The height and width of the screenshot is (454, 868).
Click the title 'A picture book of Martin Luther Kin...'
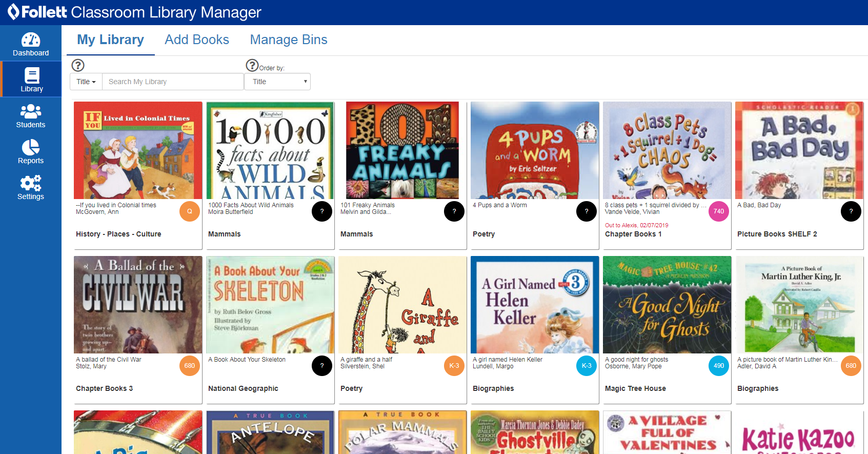click(x=788, y=360)
